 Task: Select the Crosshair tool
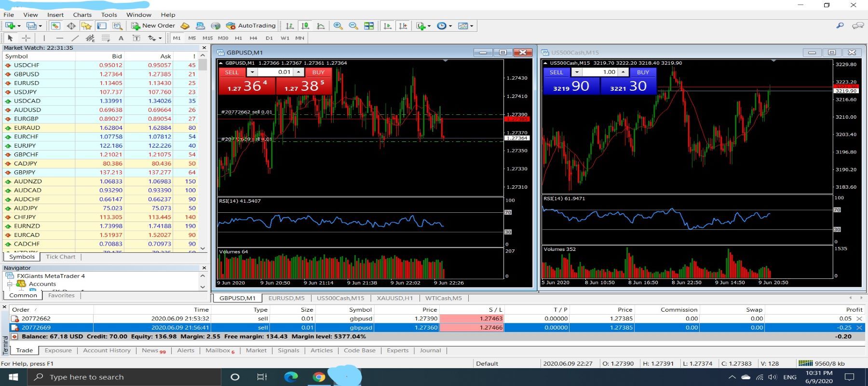click(26, 38)
